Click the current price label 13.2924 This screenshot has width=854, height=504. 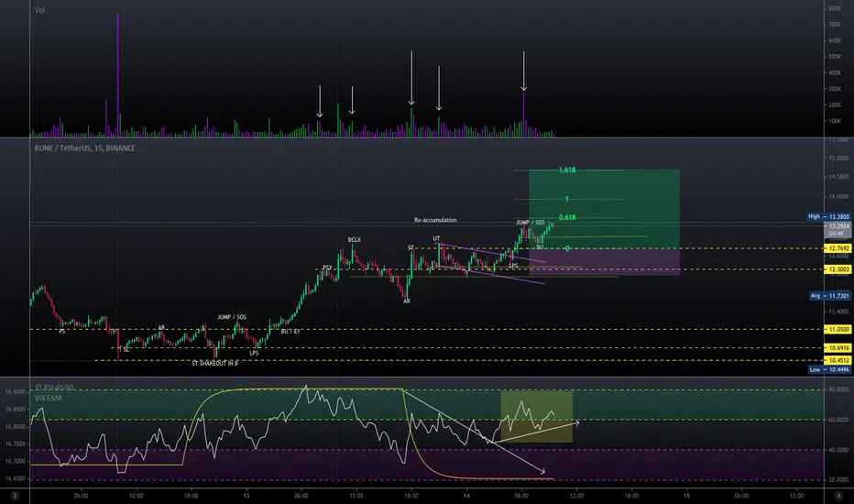tap(837, 229)
